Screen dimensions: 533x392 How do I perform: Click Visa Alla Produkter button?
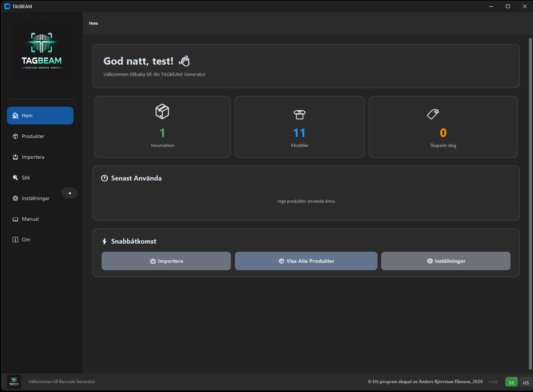click(306, 261)
